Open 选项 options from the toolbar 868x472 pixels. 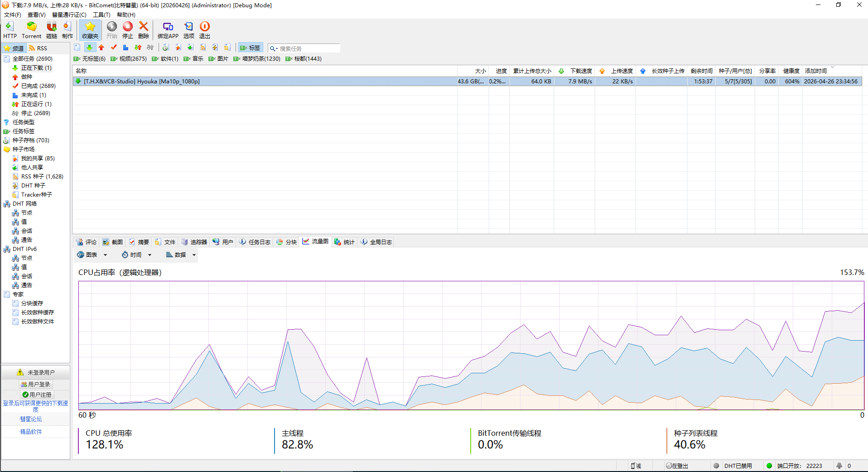click(x=188, y=30)
